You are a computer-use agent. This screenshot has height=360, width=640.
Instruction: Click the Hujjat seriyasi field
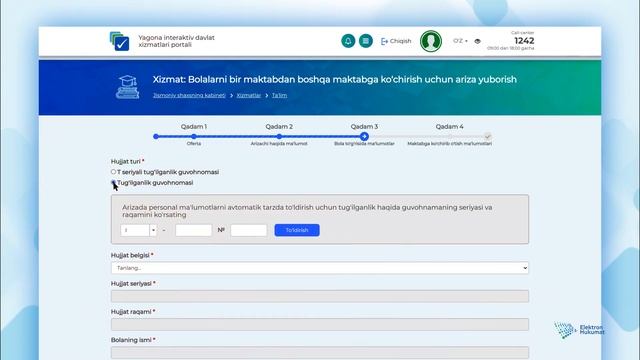click(320, 296)
